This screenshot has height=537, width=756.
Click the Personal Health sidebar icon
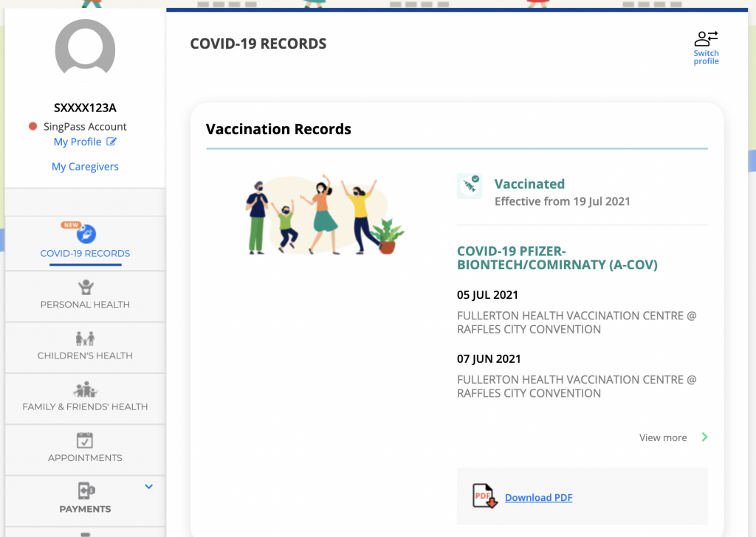pos(86,287)
